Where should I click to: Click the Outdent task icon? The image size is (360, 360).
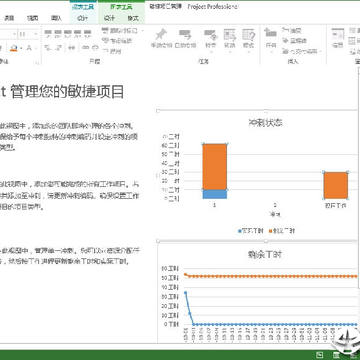48,48
